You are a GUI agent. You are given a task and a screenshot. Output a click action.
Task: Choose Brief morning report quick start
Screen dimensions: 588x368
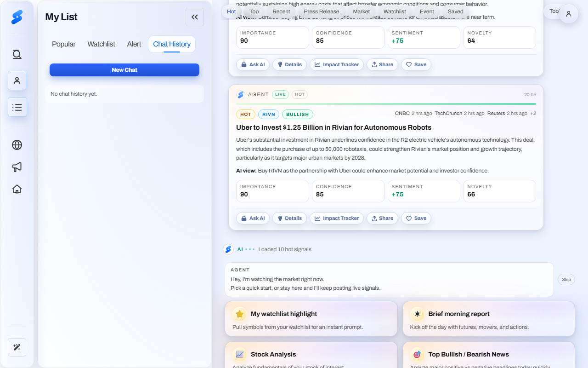point(489,319)
